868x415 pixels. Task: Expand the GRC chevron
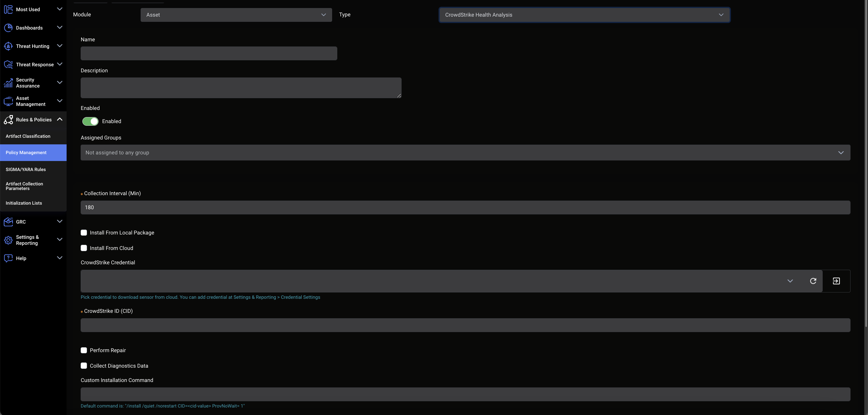(x=60, y=221)
